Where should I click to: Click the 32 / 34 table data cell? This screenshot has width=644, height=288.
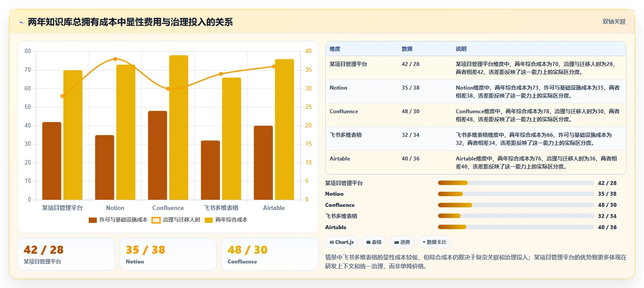click(411, 135)
